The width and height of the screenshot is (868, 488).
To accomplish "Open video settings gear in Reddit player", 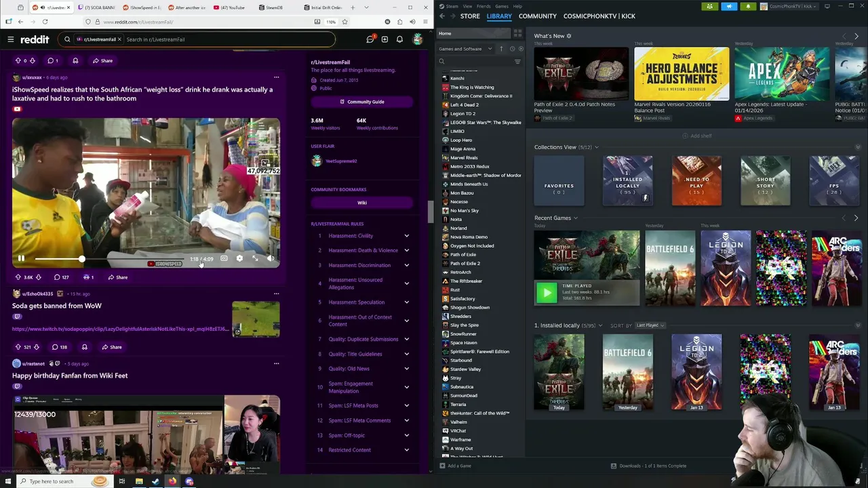I will [x=239, y=258].
